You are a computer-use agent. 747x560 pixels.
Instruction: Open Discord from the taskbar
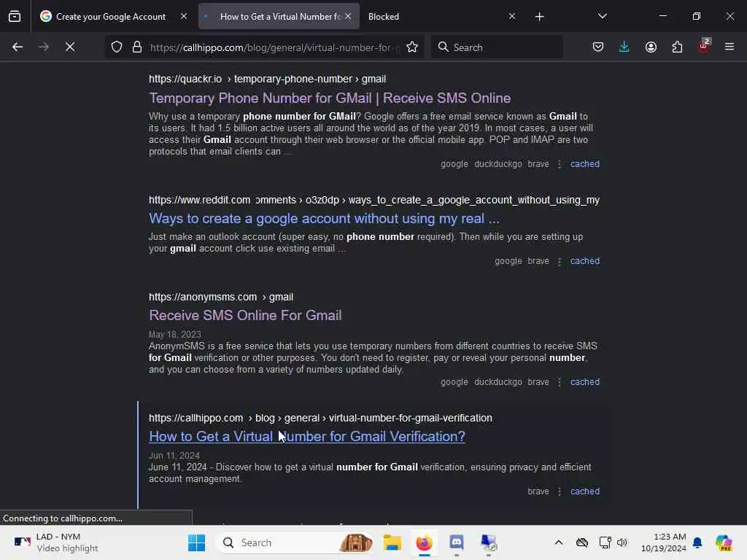pos(457,542)
